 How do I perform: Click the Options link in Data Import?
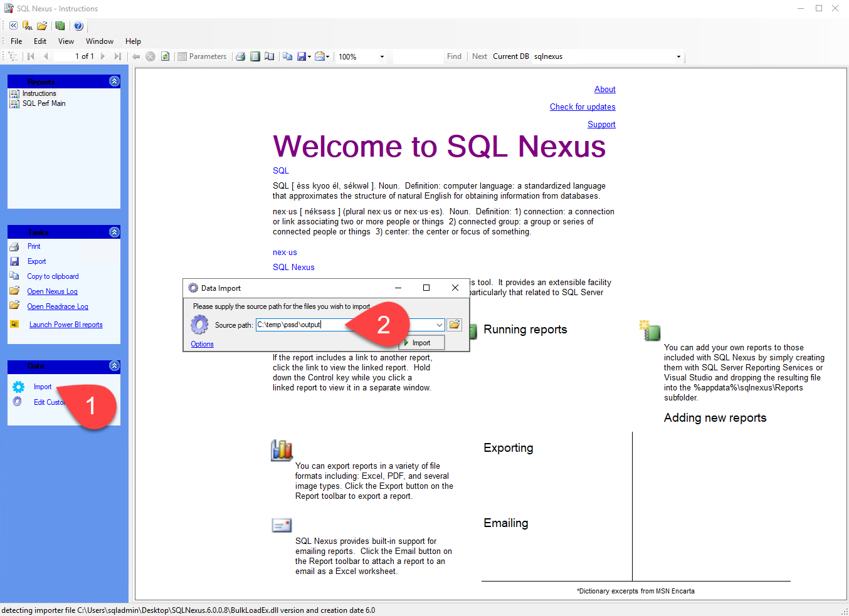[201, 343]
